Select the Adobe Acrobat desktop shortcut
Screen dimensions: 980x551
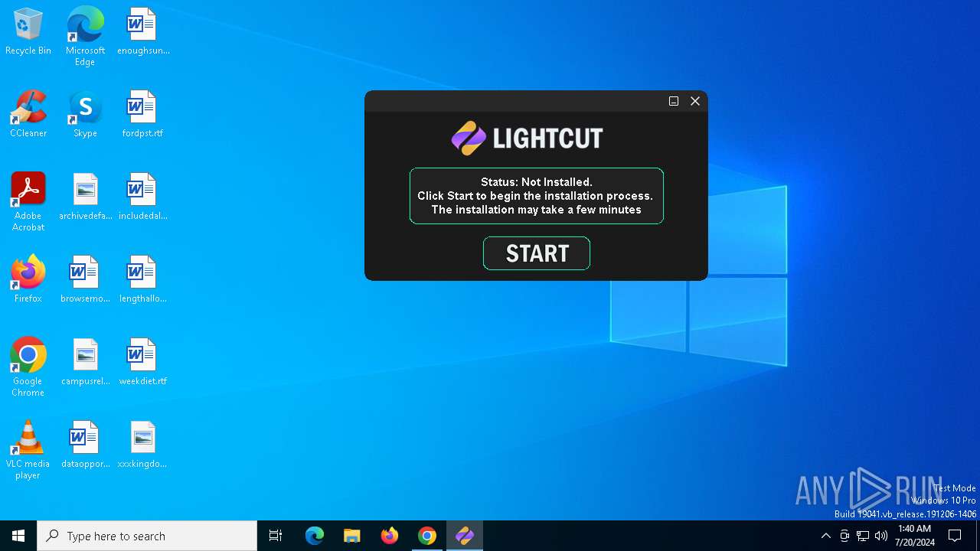coord(28,202)
